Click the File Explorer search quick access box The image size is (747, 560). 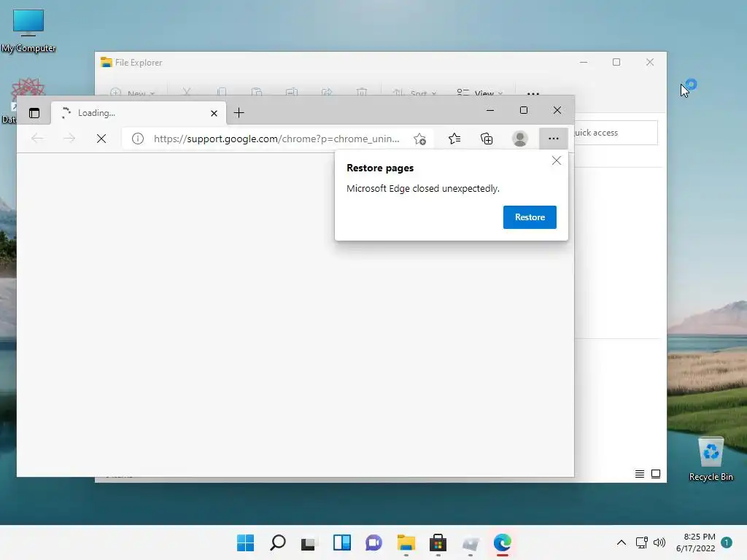[616, 133]
